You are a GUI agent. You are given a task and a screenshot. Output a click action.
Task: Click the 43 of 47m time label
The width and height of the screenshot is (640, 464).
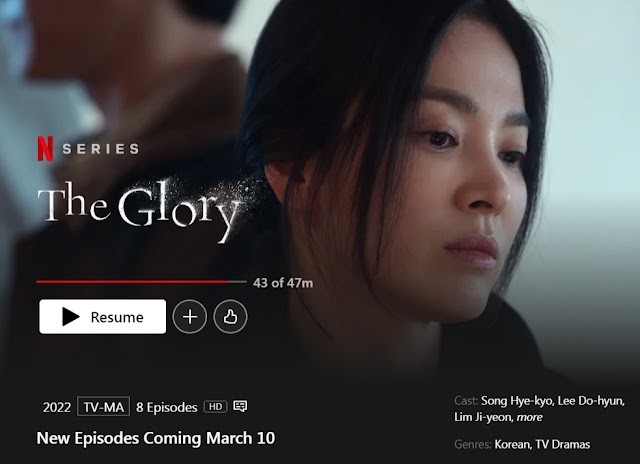tap(283, 283)
